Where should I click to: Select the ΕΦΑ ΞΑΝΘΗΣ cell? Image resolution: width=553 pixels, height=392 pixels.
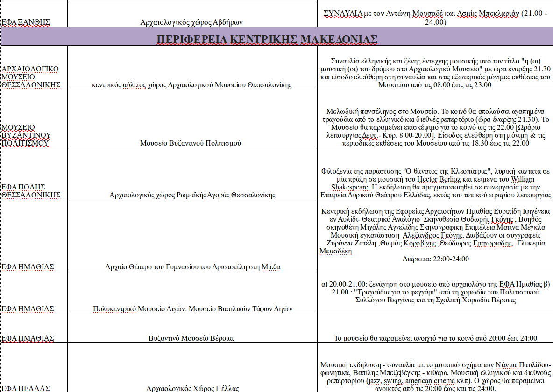tap(26, 22)
